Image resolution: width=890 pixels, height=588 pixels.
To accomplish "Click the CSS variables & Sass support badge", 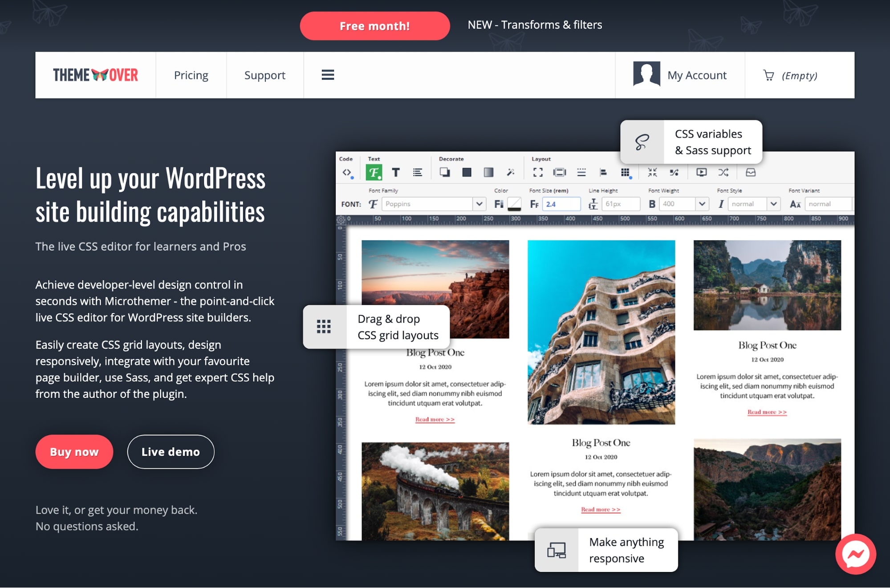I will 691,142.
